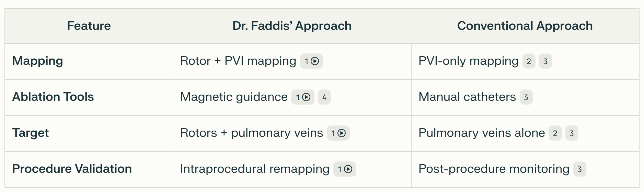
Task: Click the Magnetic guidance cell text
Action: point(233,97)
